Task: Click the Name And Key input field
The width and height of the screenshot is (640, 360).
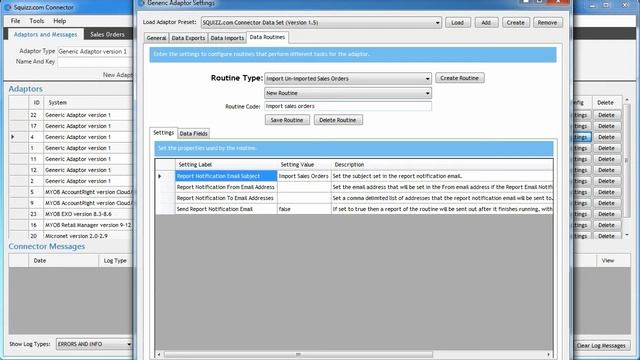Action: click(95, 62)
